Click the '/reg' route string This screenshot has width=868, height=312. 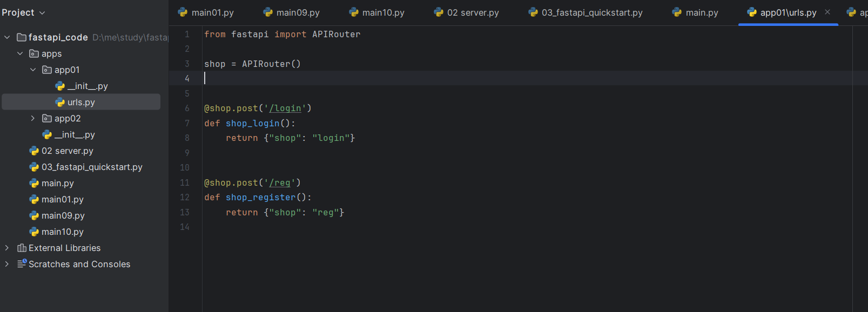click(x=280, y=183)
